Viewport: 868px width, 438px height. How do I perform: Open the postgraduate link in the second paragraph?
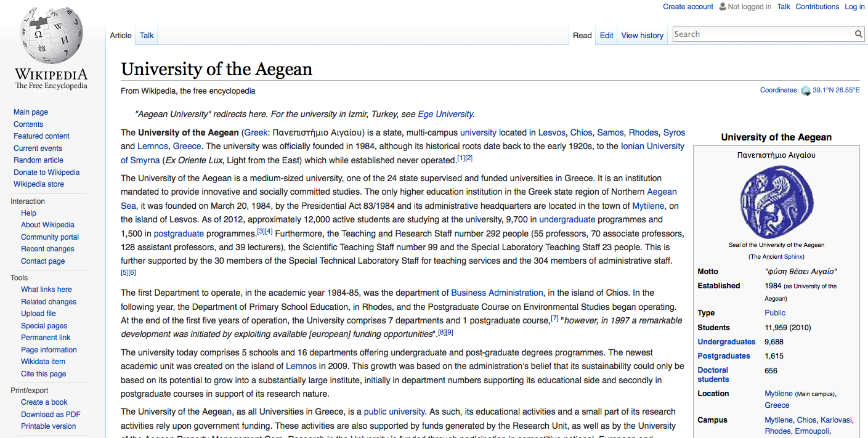tap(179, 233)
